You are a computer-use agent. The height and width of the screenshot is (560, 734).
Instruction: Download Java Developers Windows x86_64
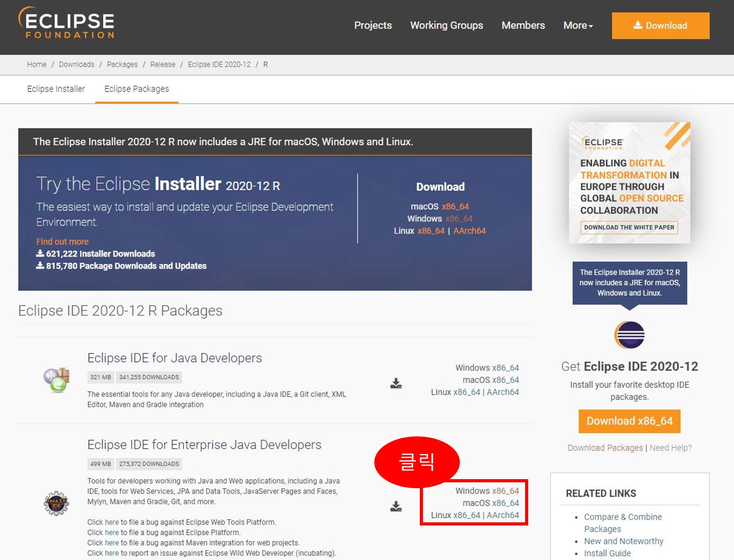pos(505,368)
